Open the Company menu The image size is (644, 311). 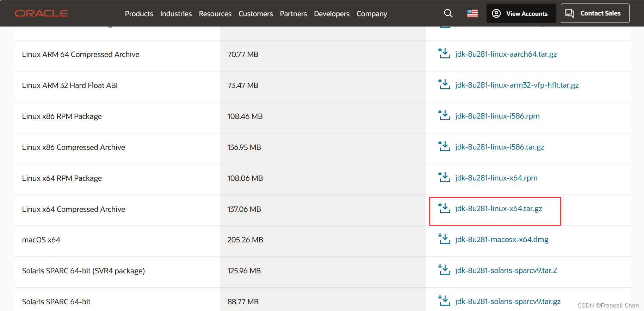pos(372,14)
